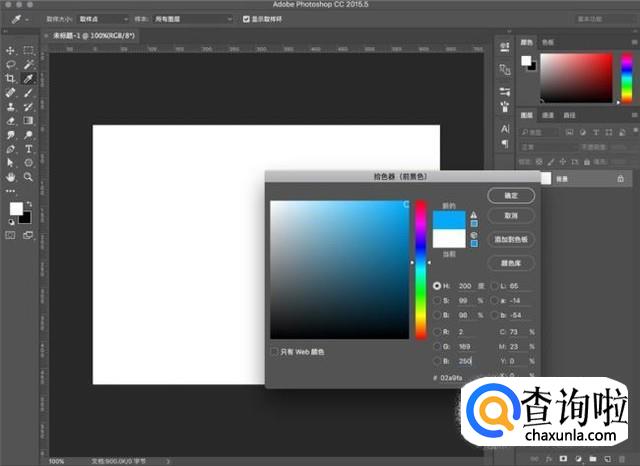Switch to the 色板 swatches tab
640x466 pixels.
547,43
